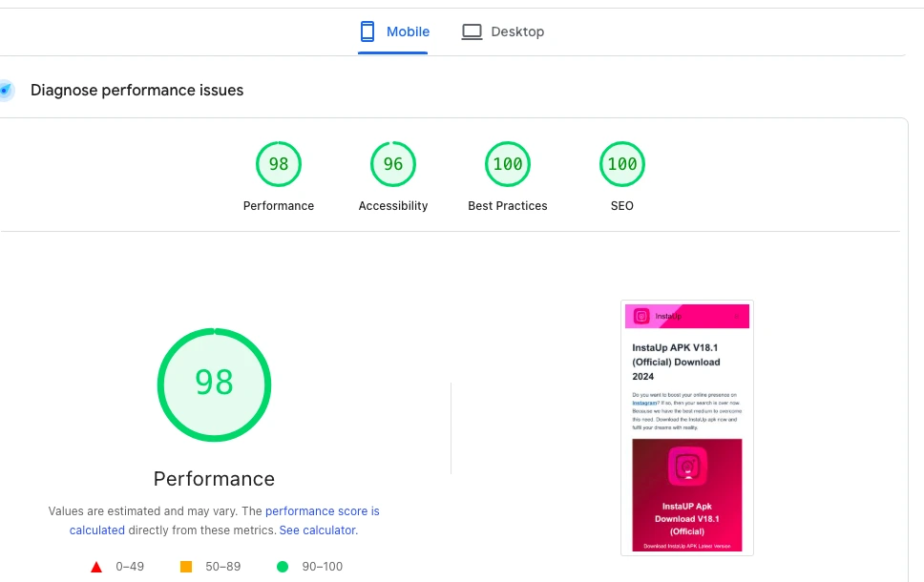Viewport: 924px width, 582px height.
Task: Click the large 98 Performance gauge circle
Action: 214,384
